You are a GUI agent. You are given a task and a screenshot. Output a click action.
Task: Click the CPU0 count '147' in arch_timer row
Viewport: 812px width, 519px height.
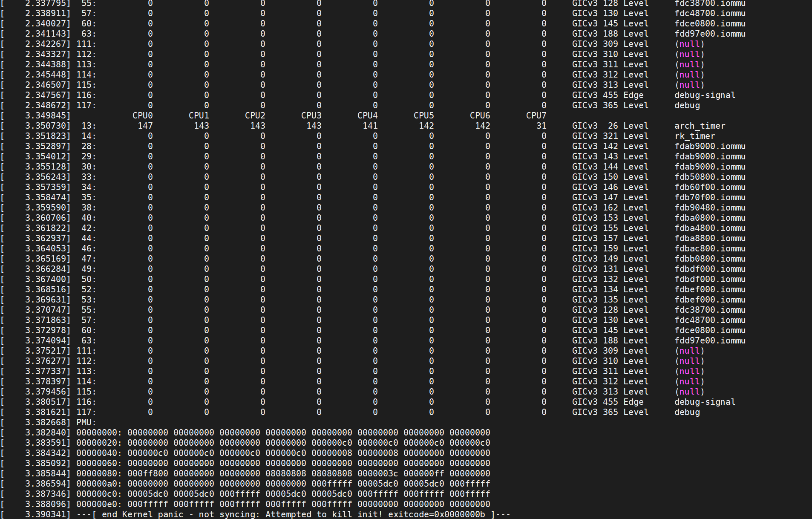[145, 126]
